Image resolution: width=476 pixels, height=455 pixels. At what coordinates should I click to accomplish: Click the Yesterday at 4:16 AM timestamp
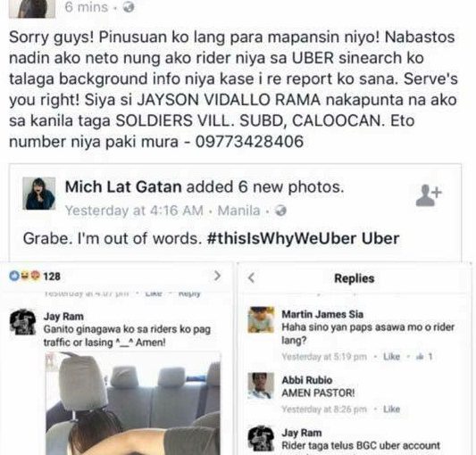(x=134, y=211)
